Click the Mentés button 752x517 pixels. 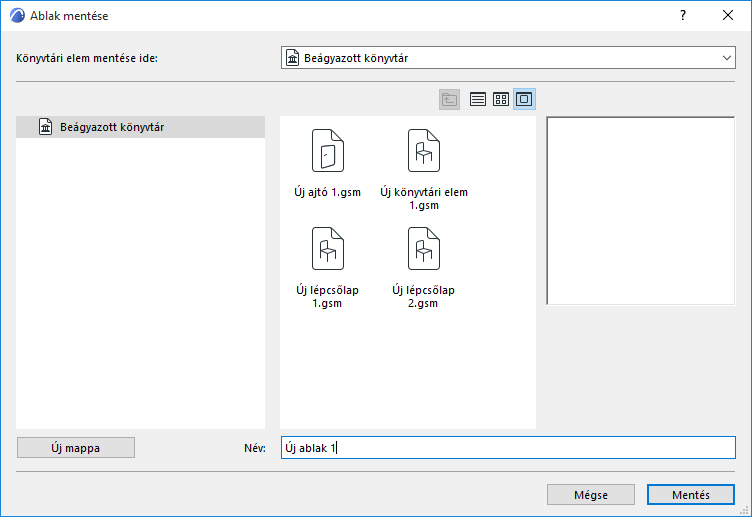[x=691, y=494]
